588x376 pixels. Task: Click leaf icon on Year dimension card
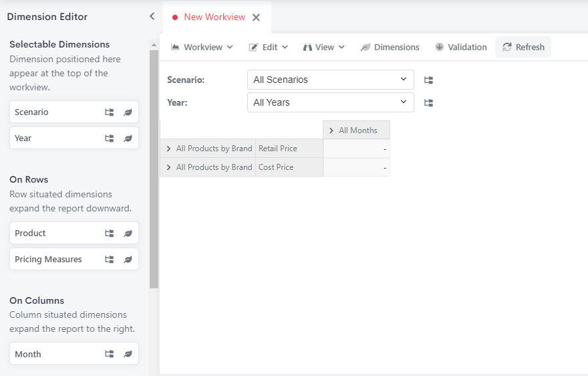click(x=128, y=138)
